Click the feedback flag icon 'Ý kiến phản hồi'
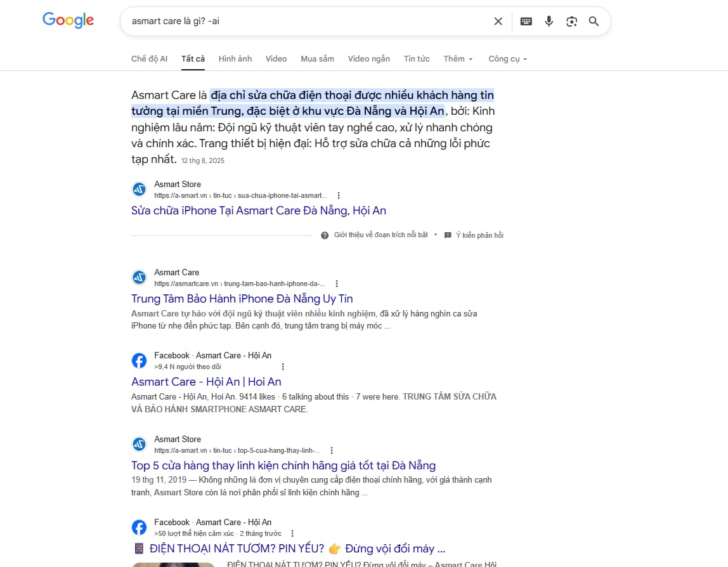The height and width of the screenshot is (567, 728). click(448, 235)
